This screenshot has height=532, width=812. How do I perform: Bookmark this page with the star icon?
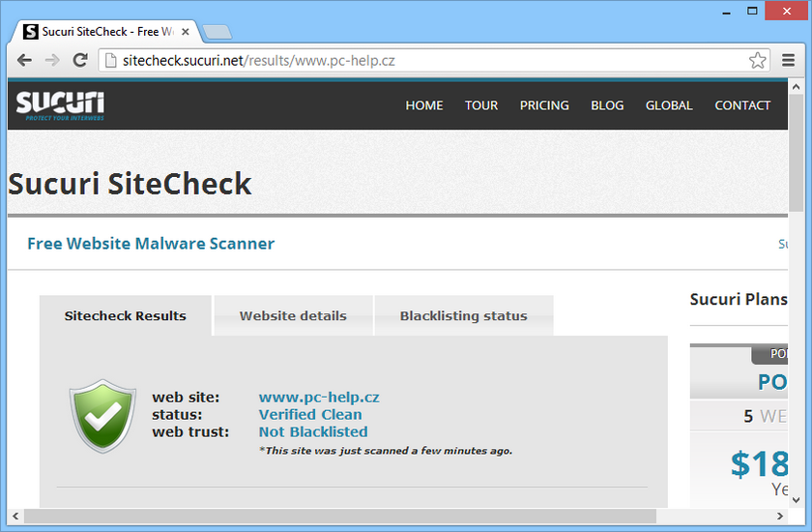pyautogui.click(x=757, y=61)
